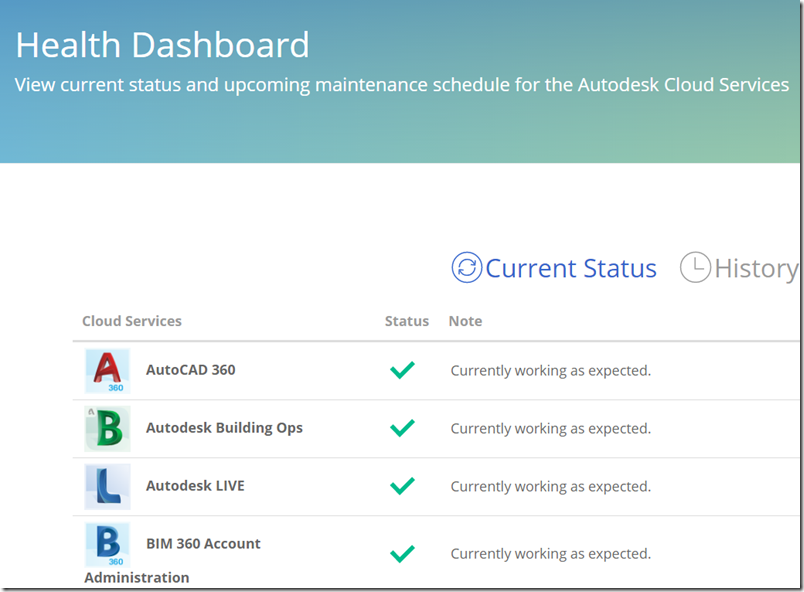
Task: Click the Status column header
Action: [x=407, y=321]
